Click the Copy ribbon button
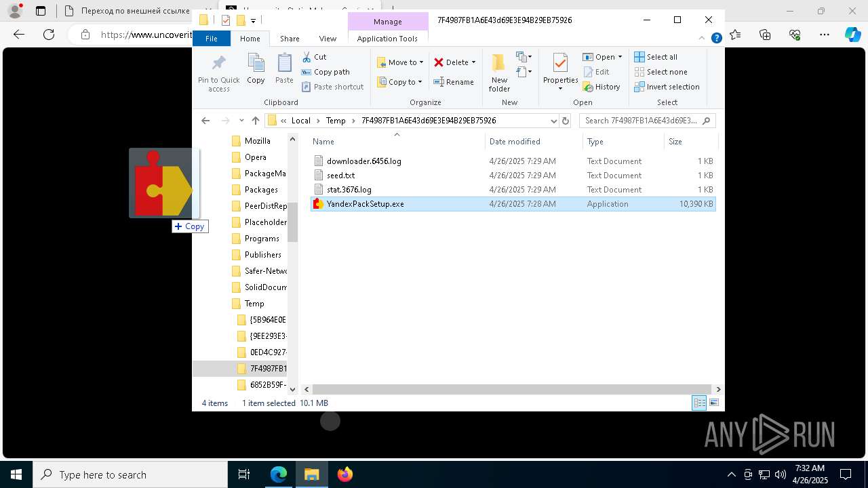The width and height of the screenshot is (868, 488). pyautogui.click(x=256, y=70)
